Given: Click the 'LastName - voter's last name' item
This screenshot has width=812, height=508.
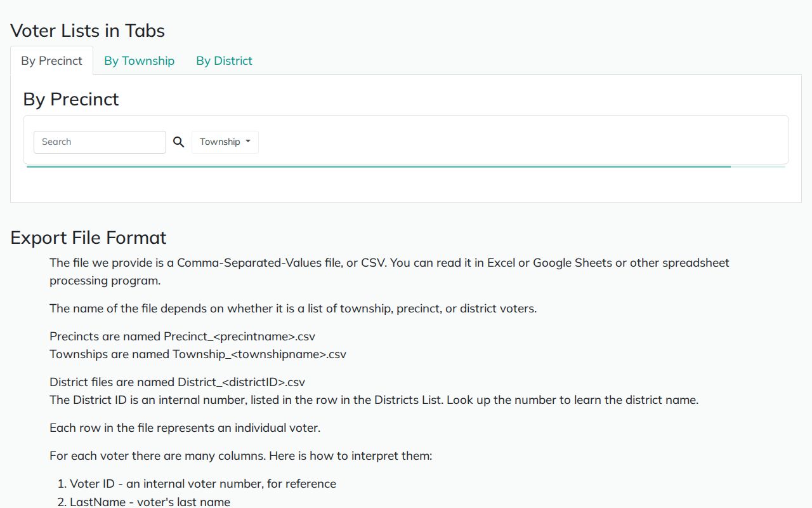Looking at the screenshot, I should coord(150,502).
